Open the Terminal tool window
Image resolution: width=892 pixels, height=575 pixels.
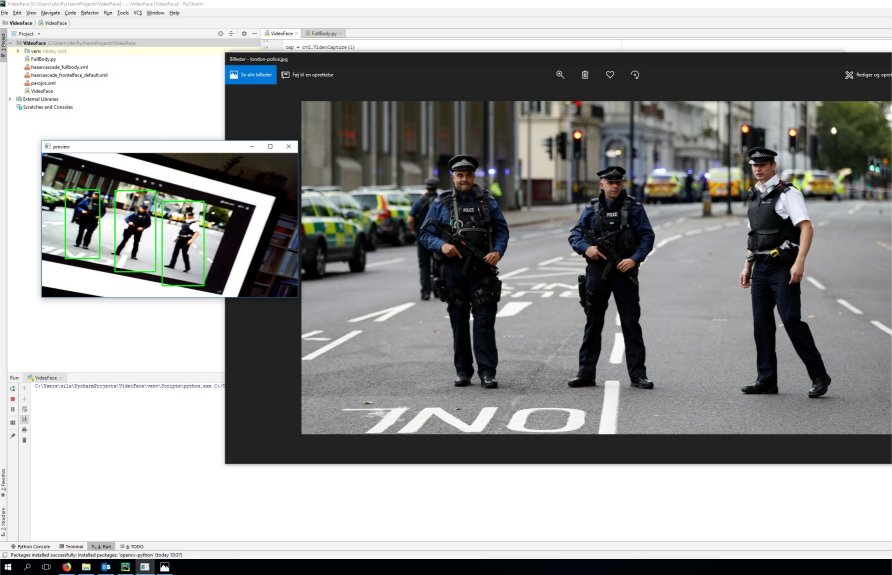coord(71,547)
